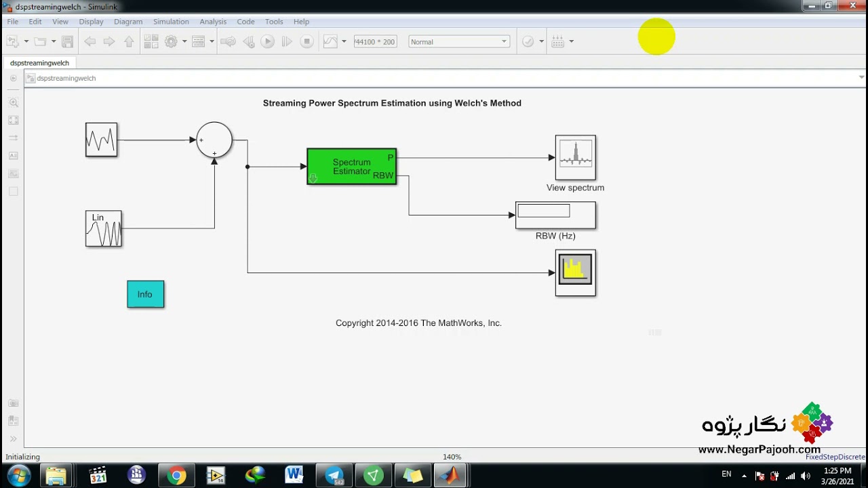The image size is (868, 488).
Task: Select the RBW (Hz) display block
Action: tap(555, 216)
